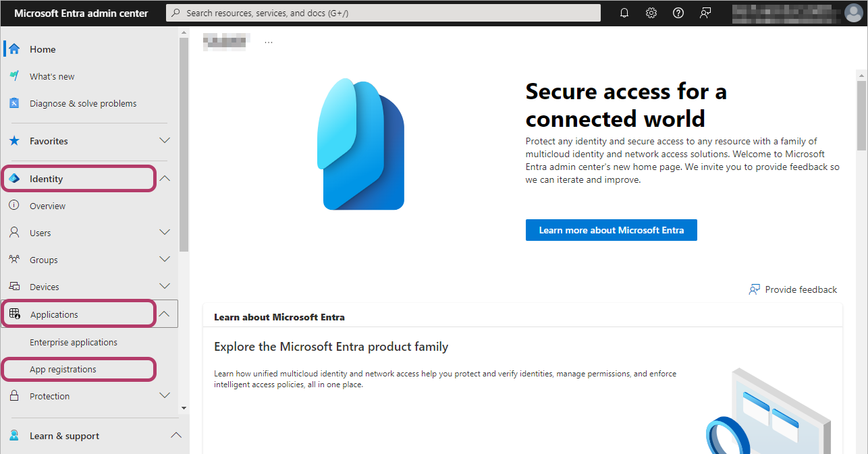
Task: Open the settings gear icon
Action: point(651,13)
